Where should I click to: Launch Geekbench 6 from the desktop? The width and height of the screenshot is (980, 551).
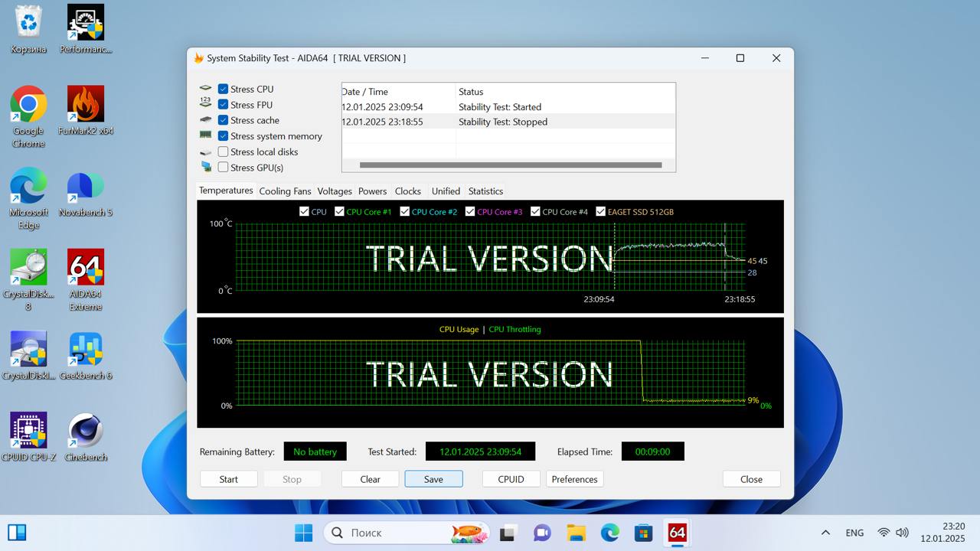click(x=86, y=356)
